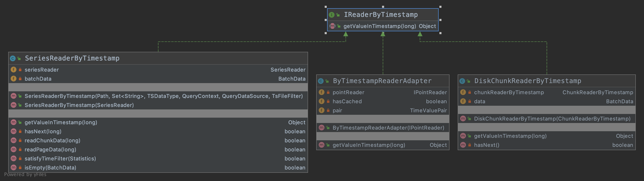Click the lock icon next to hasCached
This screenshot has height=181, width=644.
click(328, 101)
